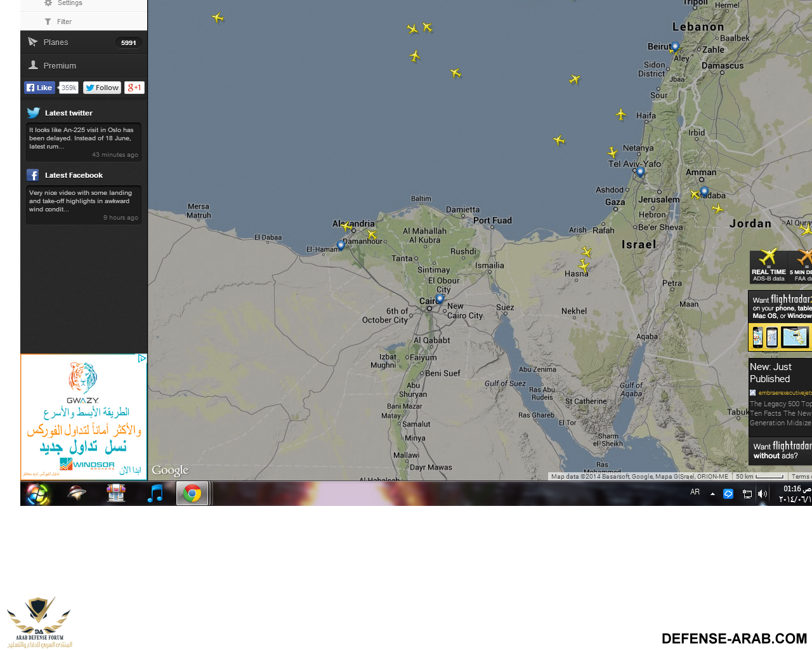The height and width of the screenshot is (650, 812).
Task: Click the airport pin near El-Hamam
Action: tap(341, 245)
